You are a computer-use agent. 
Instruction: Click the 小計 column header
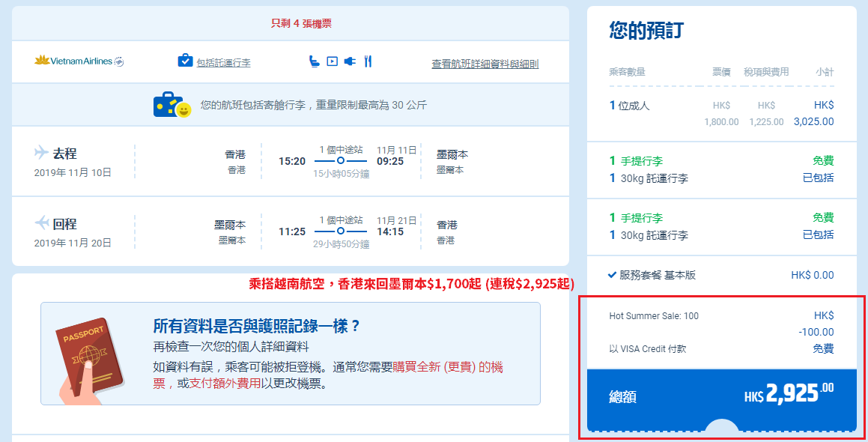[x=825, y=72]
